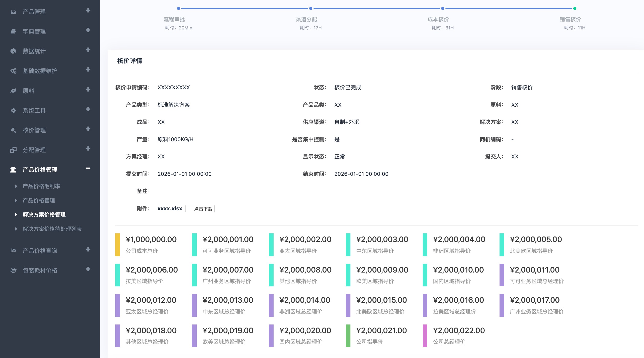Open the 产品价格毛利率 submenu item

coord(41,186)
